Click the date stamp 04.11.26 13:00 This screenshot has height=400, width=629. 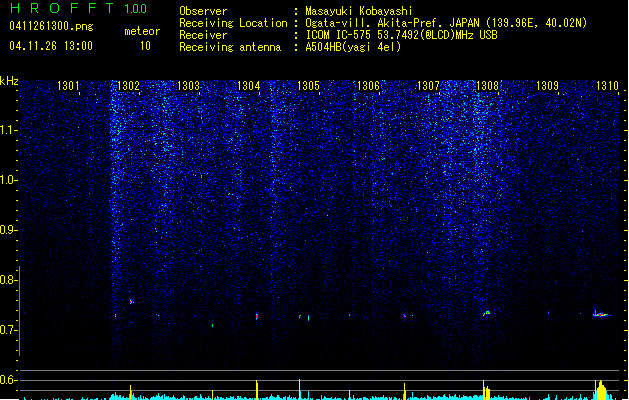point(51,46)
